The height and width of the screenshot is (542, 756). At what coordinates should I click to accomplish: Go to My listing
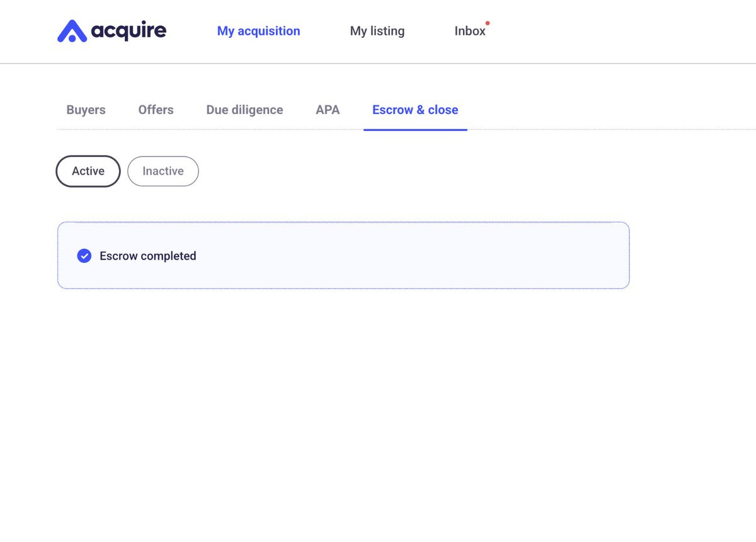point(377,31)
